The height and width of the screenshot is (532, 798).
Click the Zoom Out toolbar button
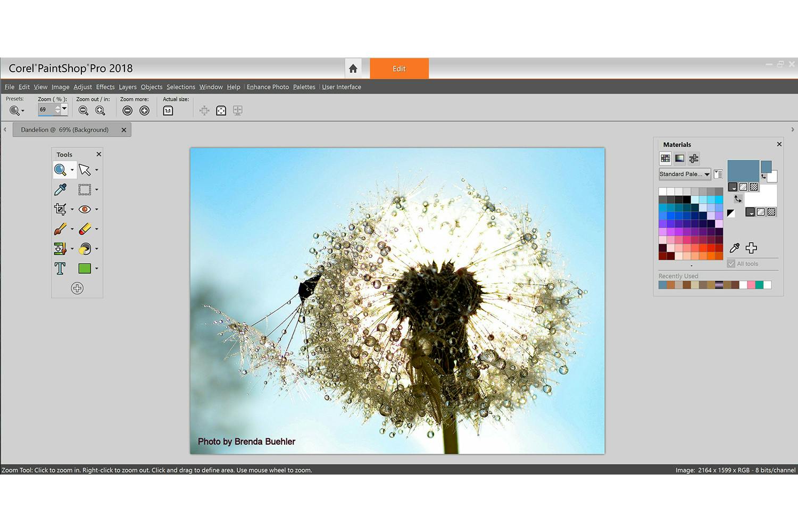click(x=83, y=110)
